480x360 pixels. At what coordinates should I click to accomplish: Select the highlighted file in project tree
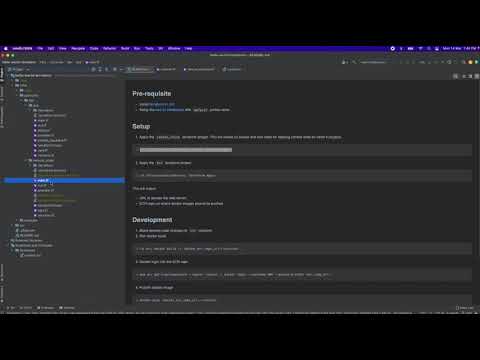(64, 180)
